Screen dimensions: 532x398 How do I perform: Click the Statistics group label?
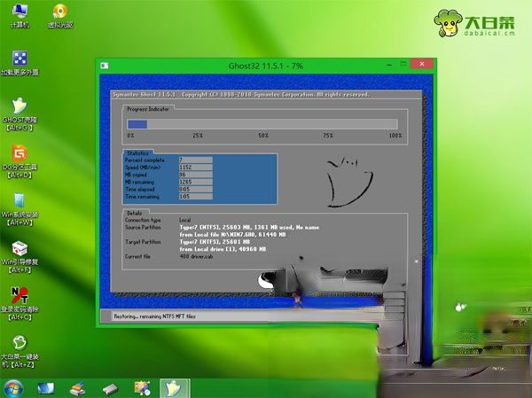pyautogui.click(x=137, y=153)
